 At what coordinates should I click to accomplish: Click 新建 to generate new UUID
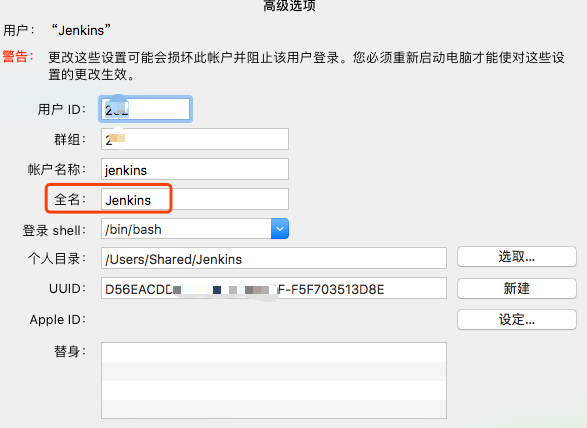pos(517,288)
